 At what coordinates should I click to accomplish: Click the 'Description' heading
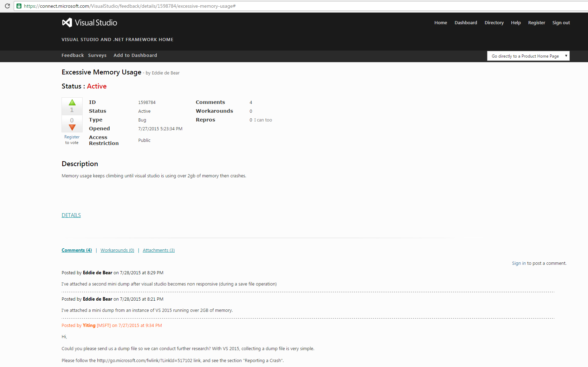coord(80,164)
